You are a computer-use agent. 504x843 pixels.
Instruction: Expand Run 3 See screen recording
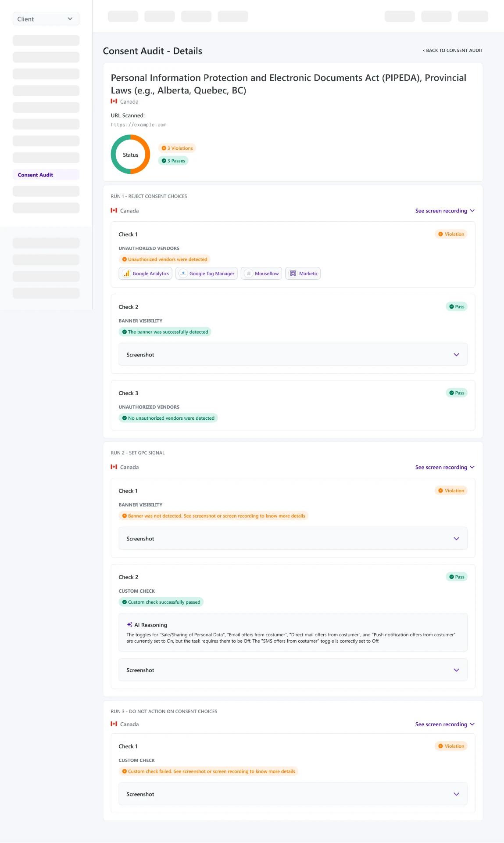click(445, 724)
